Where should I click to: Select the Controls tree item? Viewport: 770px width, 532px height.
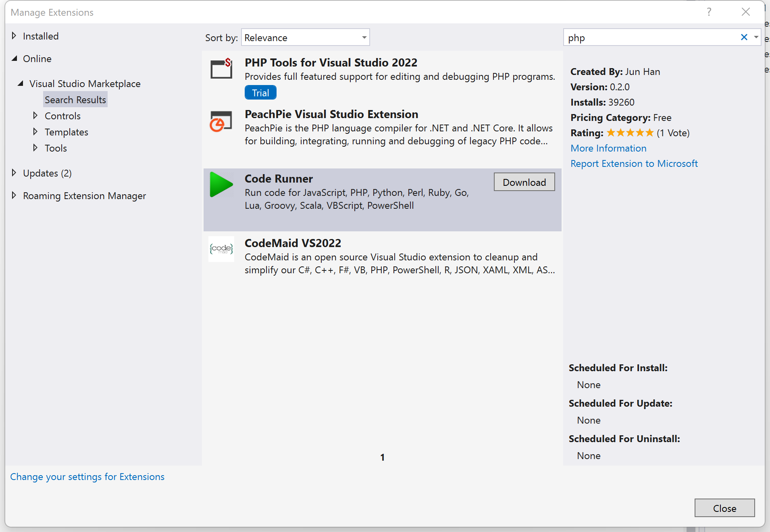[x=62, y=116]
